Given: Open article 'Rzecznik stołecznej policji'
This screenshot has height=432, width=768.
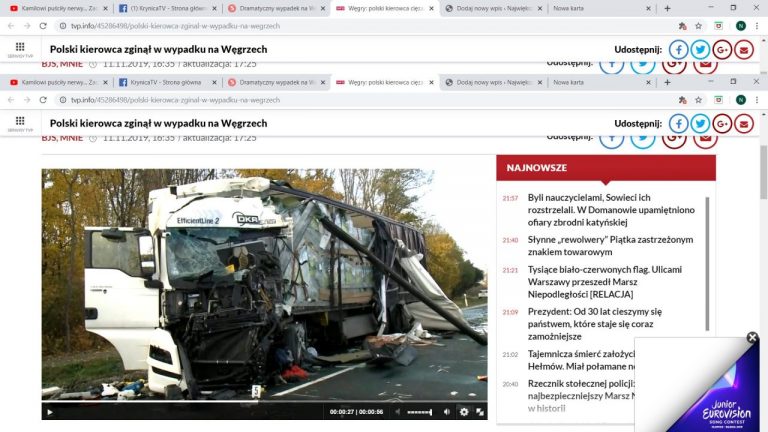Looking at the screenshot, I should [x=581, y=396].
